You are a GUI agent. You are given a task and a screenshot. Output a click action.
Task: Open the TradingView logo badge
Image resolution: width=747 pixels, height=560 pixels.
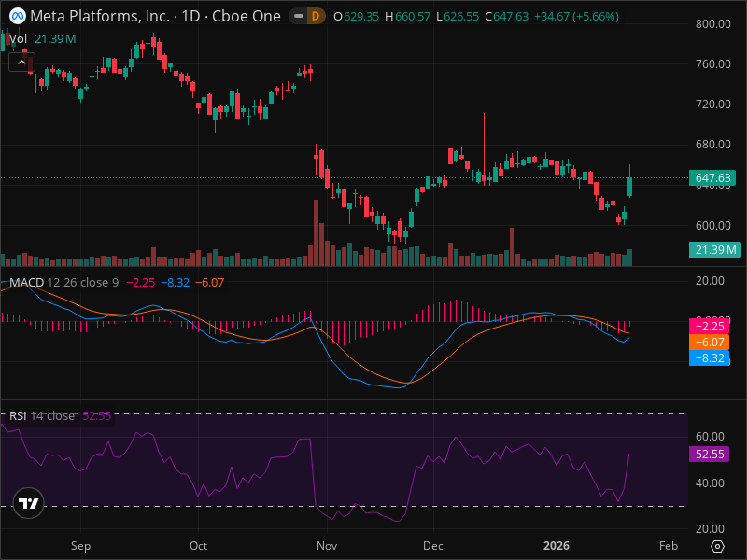[x=29, y=503]
